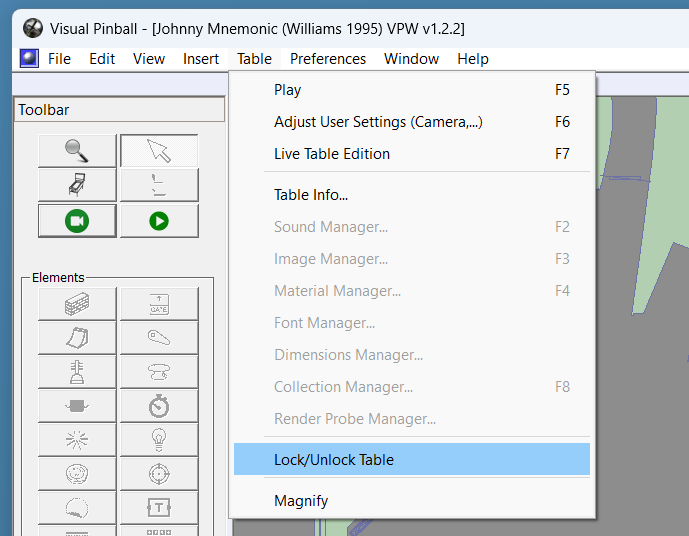The width and height of the screenshot is (689, 536).
Task: Click the pinball cabinet backglass toggle icon
Action: [x=77, y=185]
